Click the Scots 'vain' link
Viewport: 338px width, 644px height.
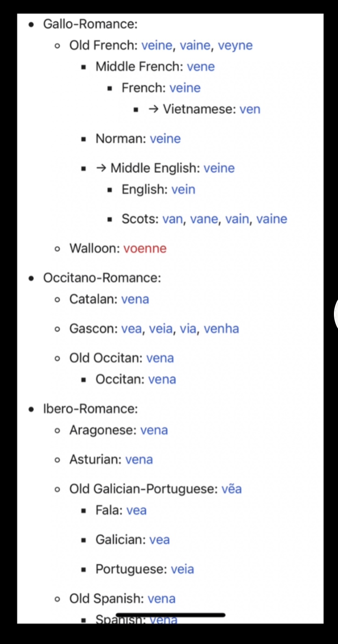pos(237,219)
